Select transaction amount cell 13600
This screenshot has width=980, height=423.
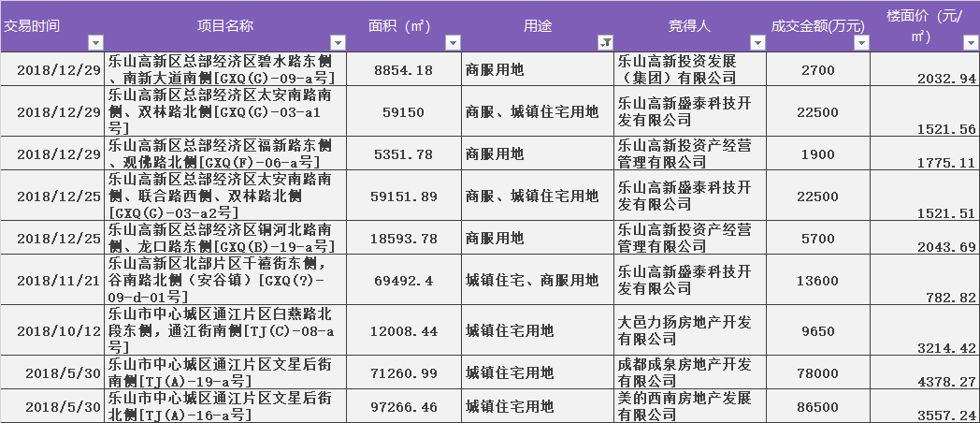(x=818, y=280)
